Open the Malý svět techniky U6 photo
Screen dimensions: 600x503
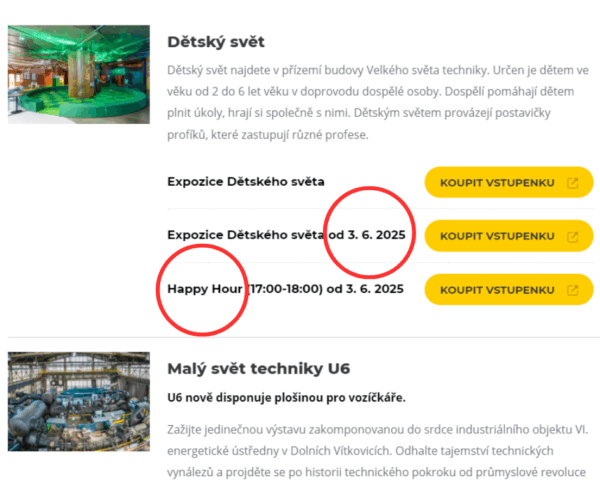(x=79, y=402)
